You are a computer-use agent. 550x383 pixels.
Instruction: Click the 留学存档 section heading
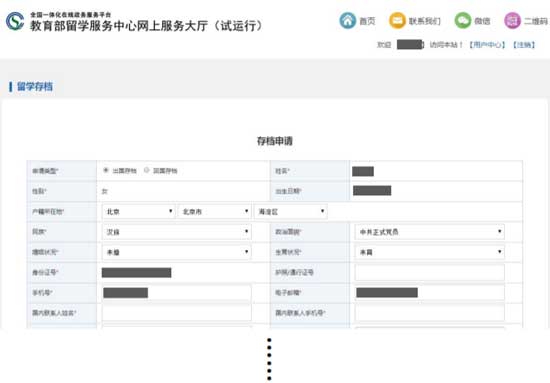pos(35,86)
